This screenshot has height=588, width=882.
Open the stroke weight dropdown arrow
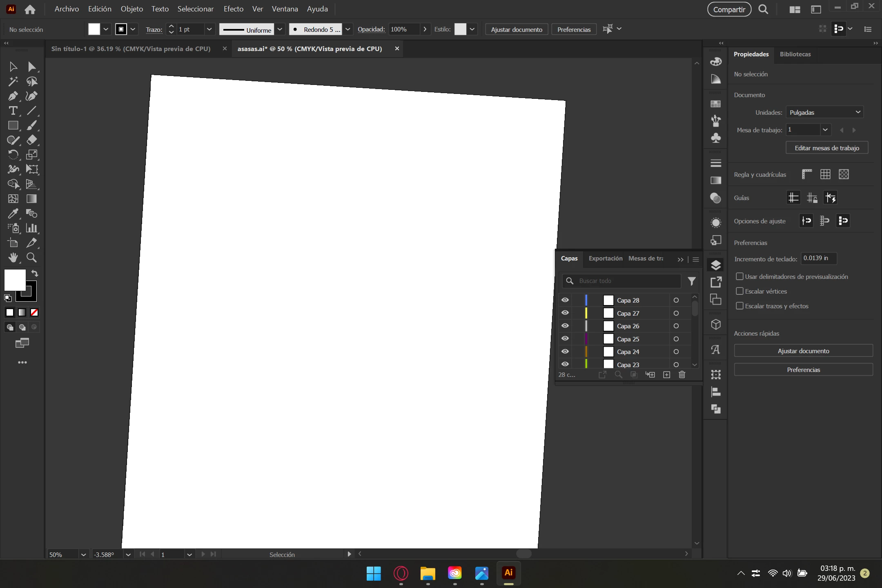tap(209, 29)
